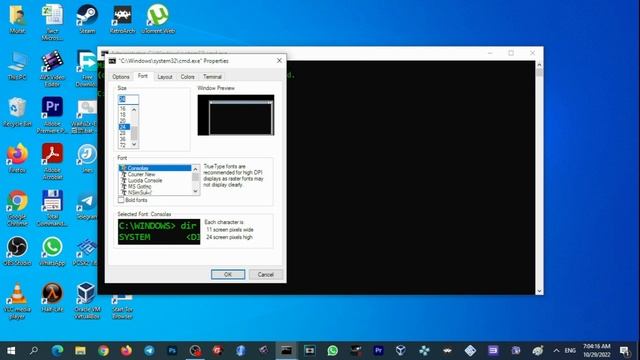Viewport: 640px width, 360px height.
Task: Select size 16 in the Size list
Action: click(x=124, y=109)
